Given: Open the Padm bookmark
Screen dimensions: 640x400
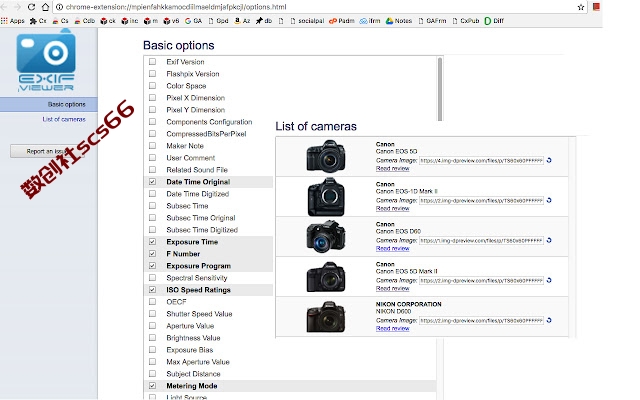Looking at the screenshot, I should (342, 21).
